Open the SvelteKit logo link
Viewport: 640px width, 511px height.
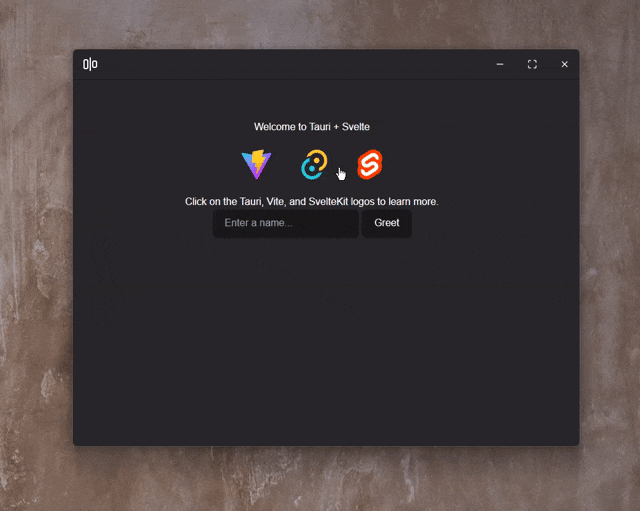(370, 164)
